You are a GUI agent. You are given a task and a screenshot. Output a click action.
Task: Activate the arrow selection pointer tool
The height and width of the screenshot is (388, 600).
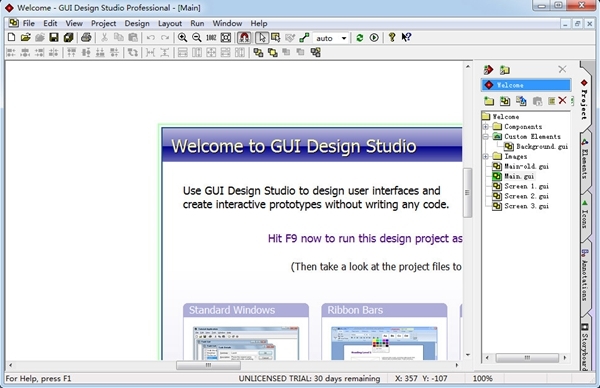[x=262, y=37]
